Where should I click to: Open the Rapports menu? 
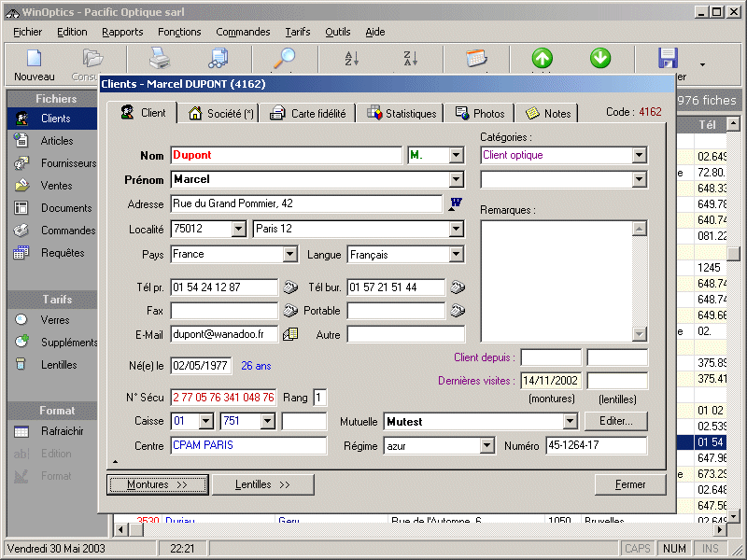point(122,32)
